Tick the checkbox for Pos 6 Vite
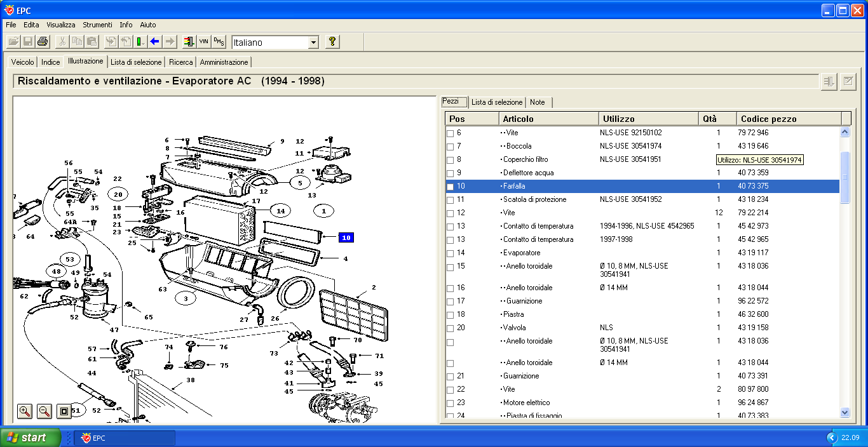The image size is (868, 447). tap(450, 133)
